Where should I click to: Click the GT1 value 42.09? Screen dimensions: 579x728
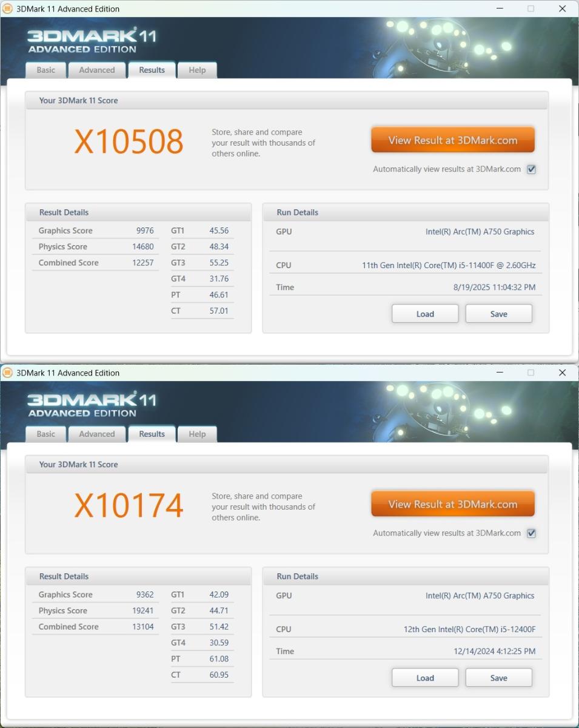point(219,595)
